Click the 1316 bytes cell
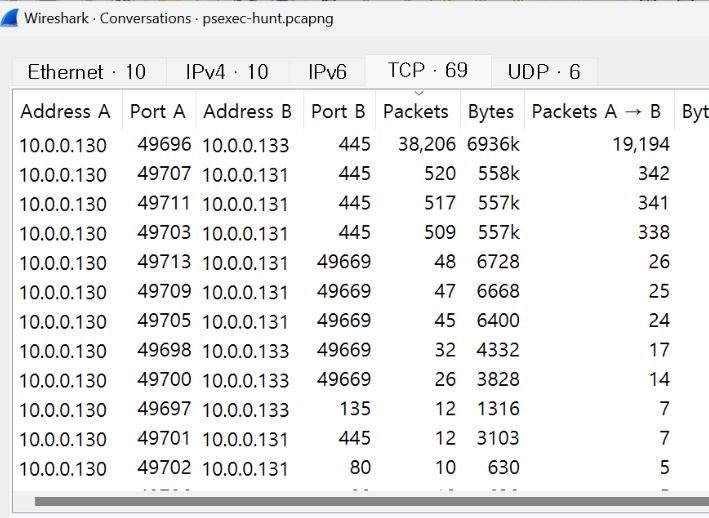 point(498,409)
